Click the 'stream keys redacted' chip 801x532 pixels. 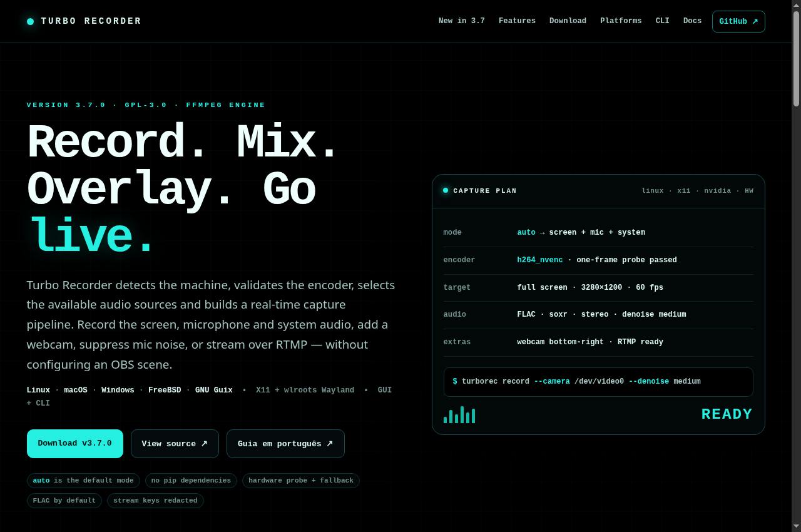tap(155, 501)
